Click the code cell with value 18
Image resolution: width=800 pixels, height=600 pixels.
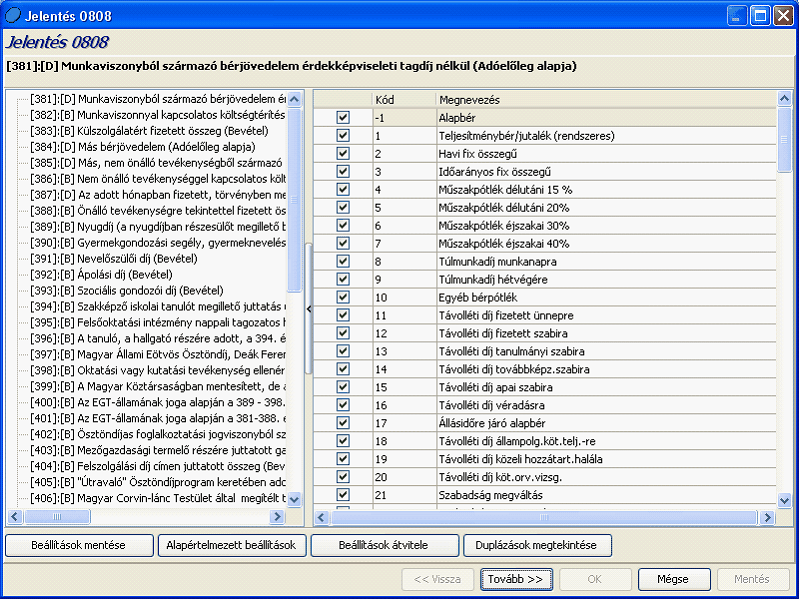[404, 441]
